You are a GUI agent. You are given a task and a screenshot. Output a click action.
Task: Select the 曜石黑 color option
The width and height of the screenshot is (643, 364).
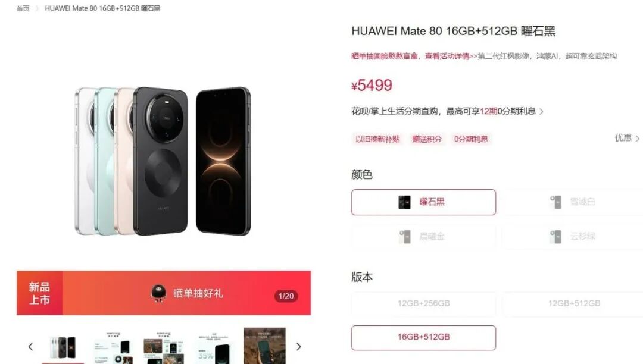[423, 202]
